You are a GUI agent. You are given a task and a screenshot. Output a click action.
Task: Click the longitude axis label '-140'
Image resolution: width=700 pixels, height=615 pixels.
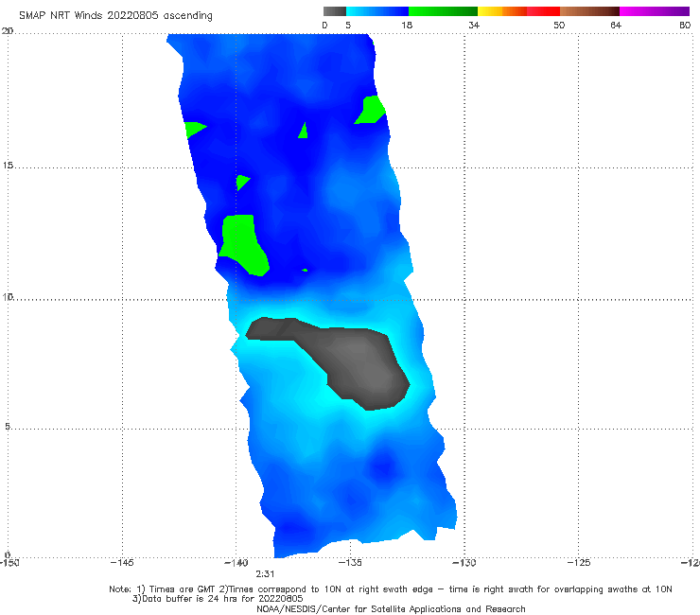[x=236, y=562]
